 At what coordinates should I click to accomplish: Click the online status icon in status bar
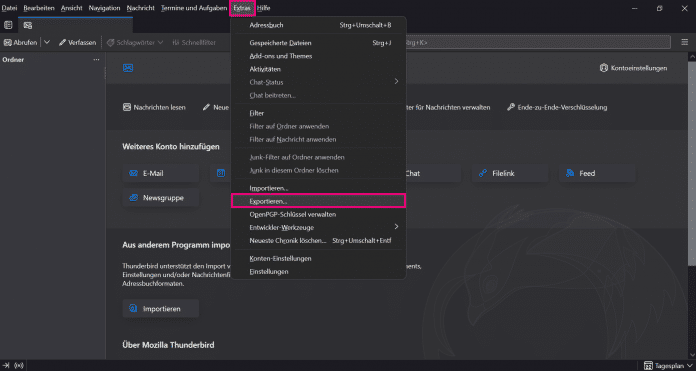(x=19, y=366)
